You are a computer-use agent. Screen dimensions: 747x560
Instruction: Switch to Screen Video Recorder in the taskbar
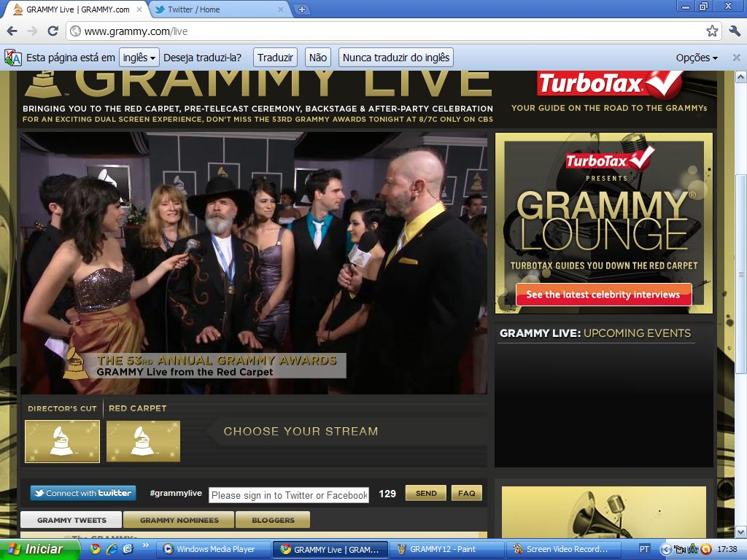pos(564,549)
